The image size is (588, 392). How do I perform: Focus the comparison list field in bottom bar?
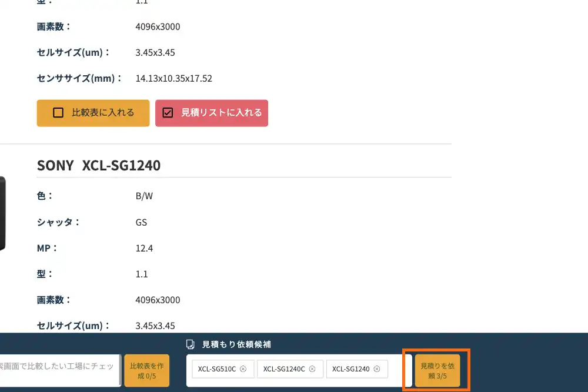coord(59,366)
